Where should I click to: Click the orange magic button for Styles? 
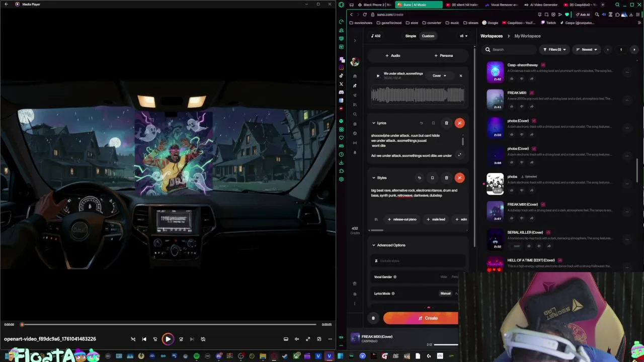pos(459,177)
